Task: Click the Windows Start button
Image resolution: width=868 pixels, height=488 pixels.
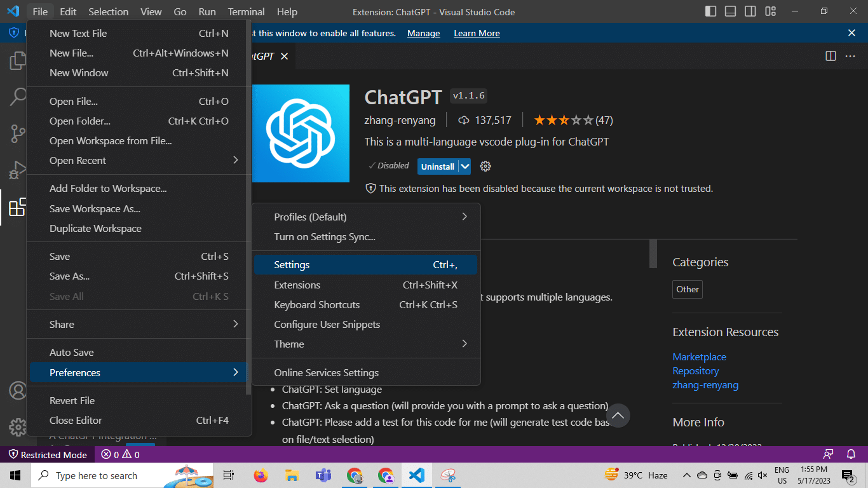Action: coord(15,475)
